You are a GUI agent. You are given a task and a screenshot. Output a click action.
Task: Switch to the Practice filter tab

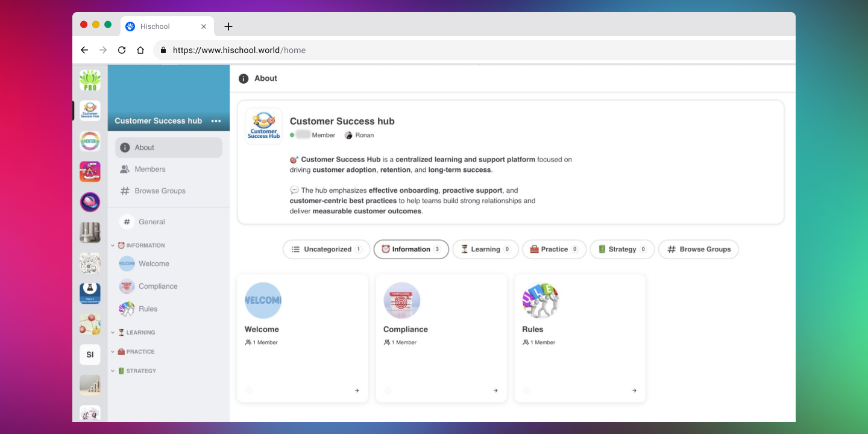(555, 250)
